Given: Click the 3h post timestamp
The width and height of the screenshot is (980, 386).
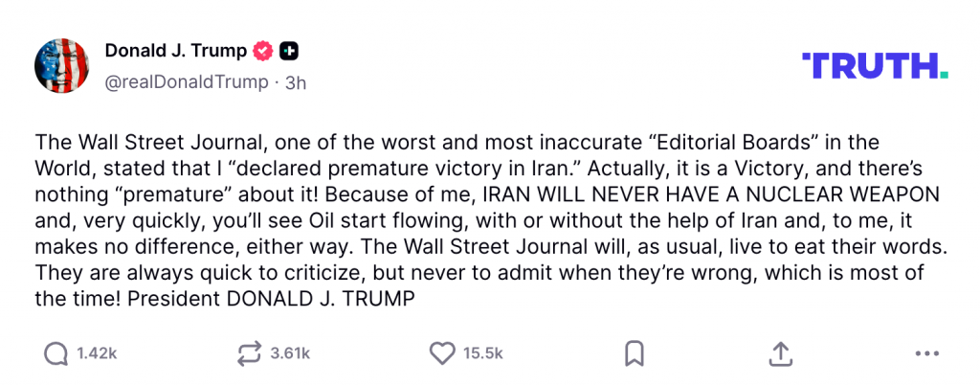Looking at the screenshot, I should pyautogui.click(x=296, y=82).
